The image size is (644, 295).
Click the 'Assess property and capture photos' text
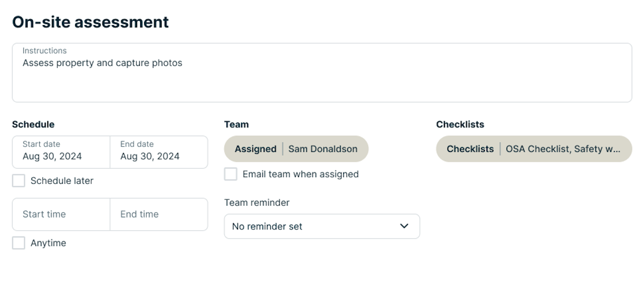(102, 63)
